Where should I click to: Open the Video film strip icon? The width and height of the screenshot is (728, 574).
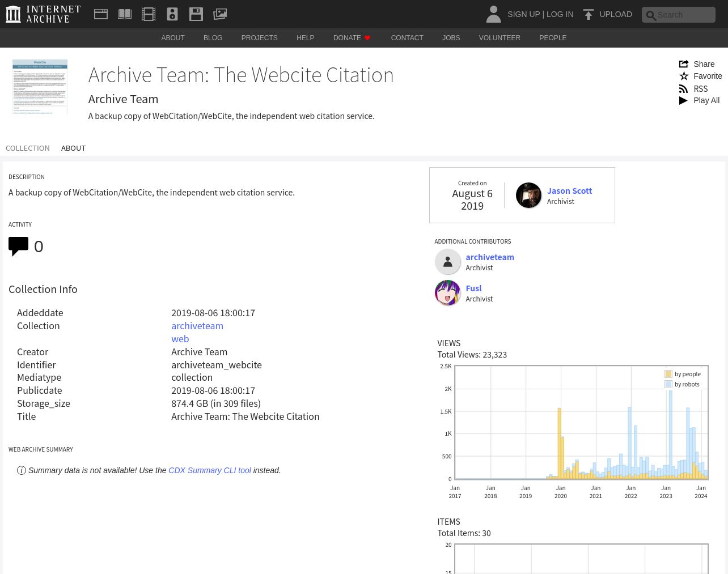[x=149, y=14]
